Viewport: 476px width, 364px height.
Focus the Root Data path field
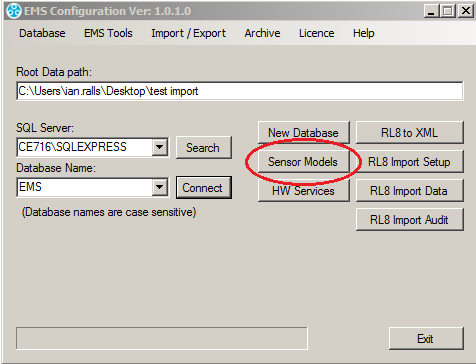pyautogui.click(x=240, y=91)
